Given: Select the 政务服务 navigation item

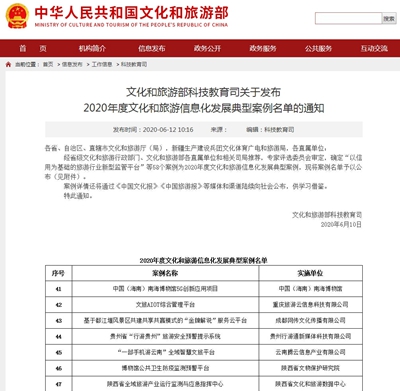Looking at the screenshot, I should pos(263,49).
